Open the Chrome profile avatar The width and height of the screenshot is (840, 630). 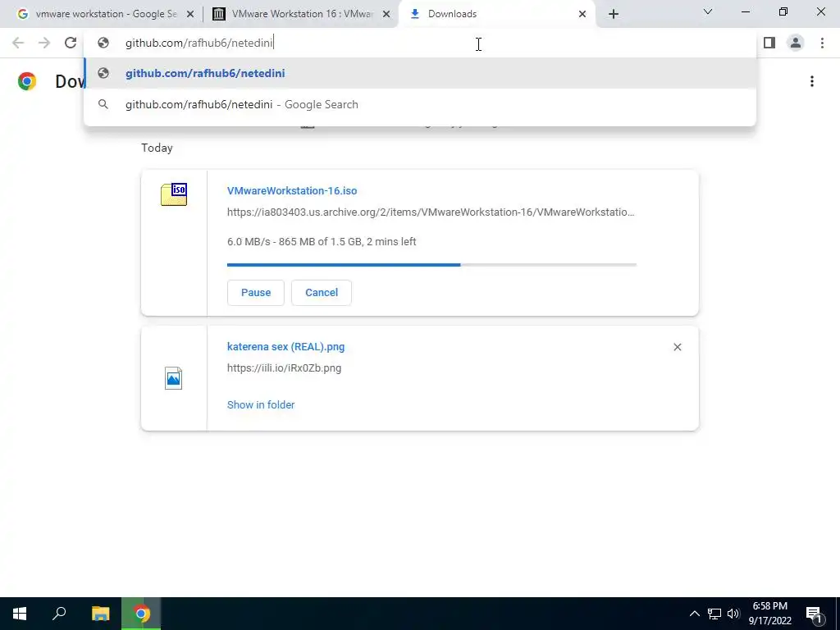pyautogui.click(x=796, y=43)
